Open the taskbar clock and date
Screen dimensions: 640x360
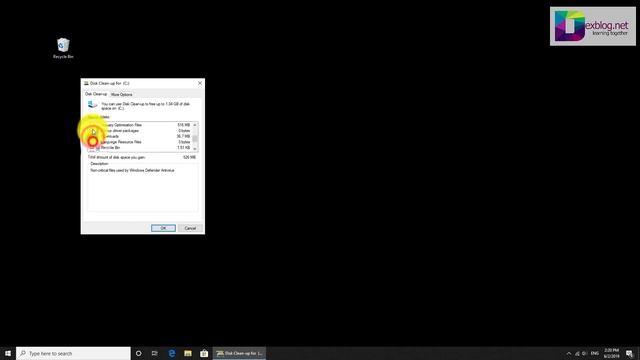click(611, 353)
